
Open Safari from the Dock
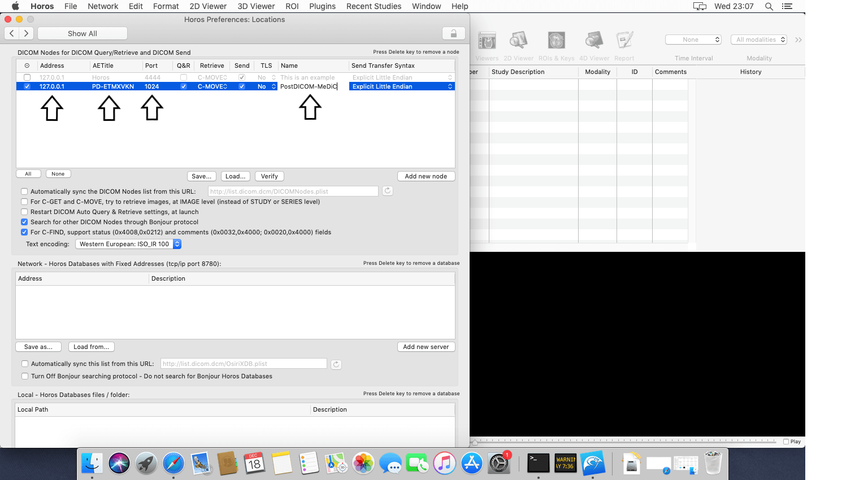click(173, 464)
